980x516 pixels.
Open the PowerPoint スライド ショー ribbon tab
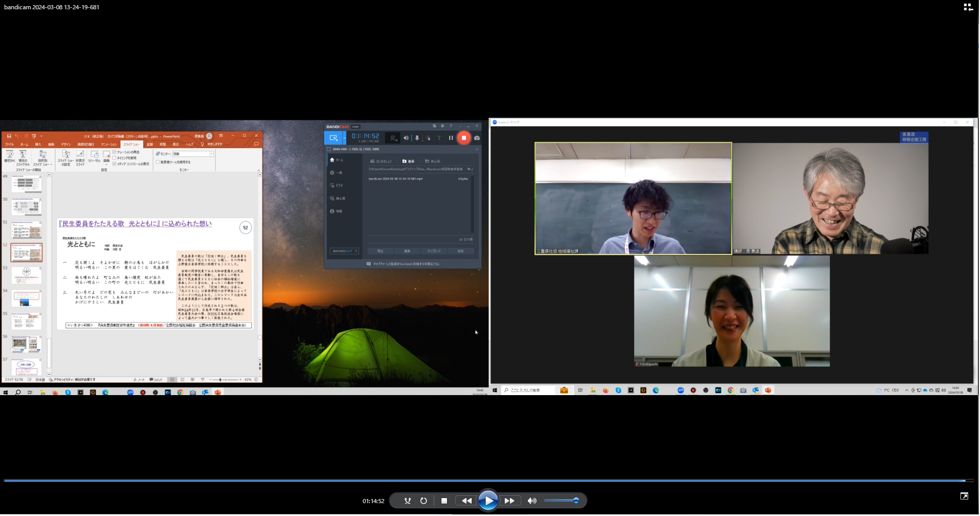pos(131,145)
